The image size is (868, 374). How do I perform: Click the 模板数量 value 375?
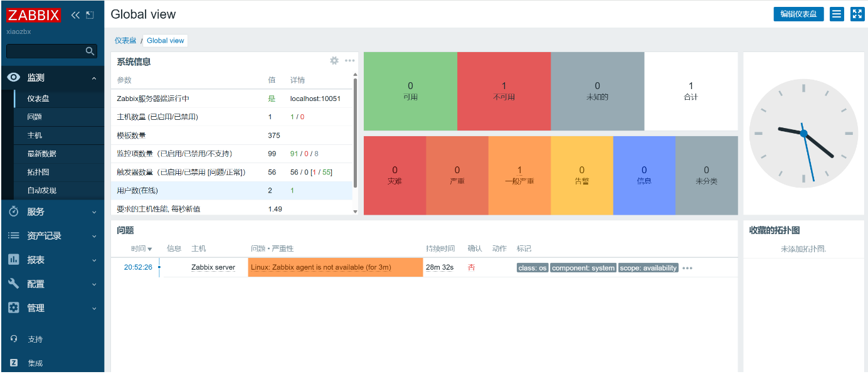[x=274, y=136]
